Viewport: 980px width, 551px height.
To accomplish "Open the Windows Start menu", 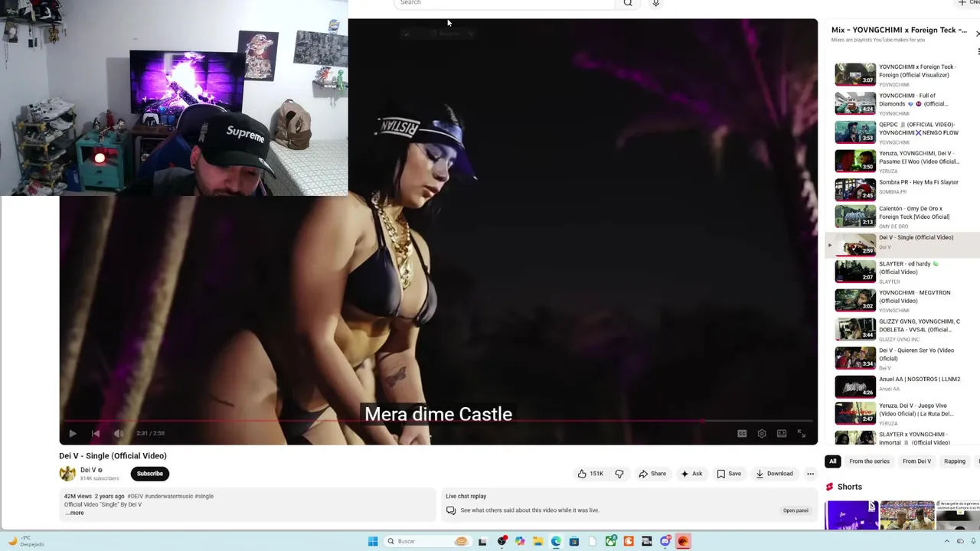I will (x=373, y=542).
